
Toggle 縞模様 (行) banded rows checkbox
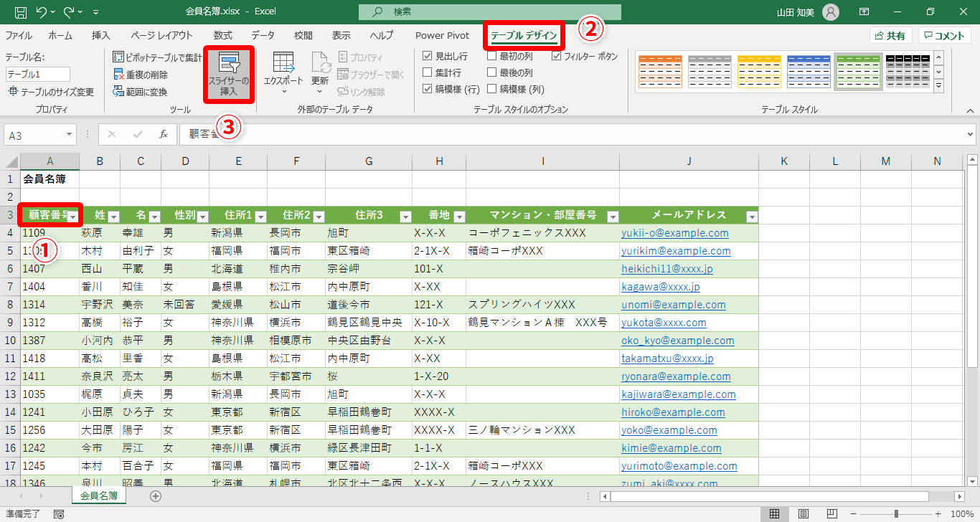(x=428, y=90)
